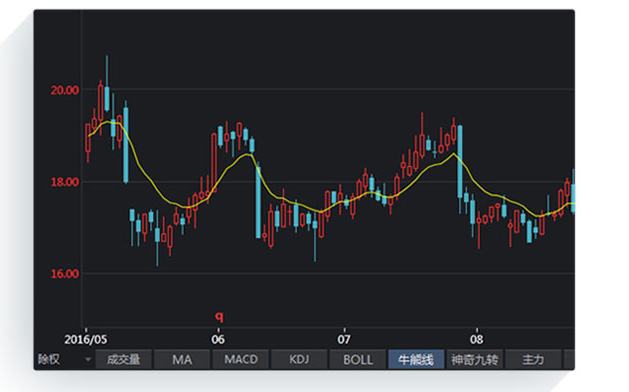Click the 16.00 price axis label
This screenshot has width=629, height=392.
tap(65, 274)
